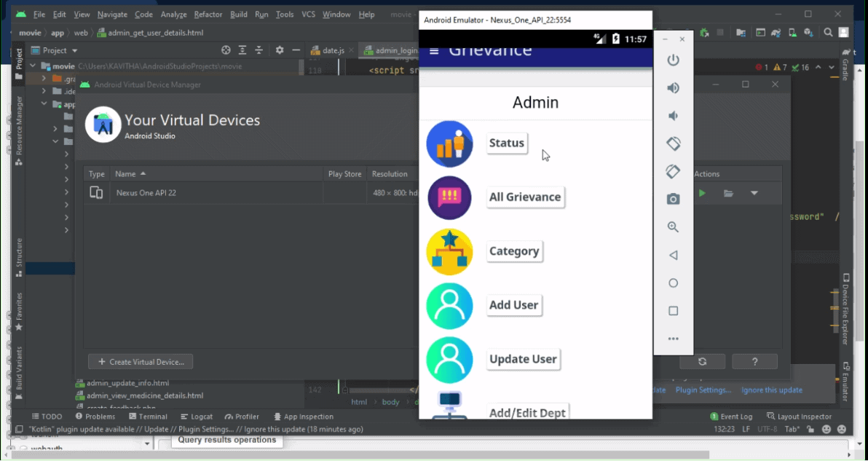Select the All Grievance icon

click(449, 197)
